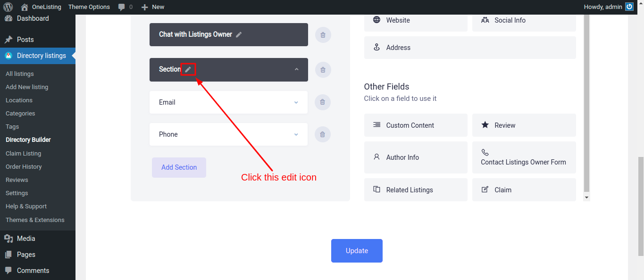Collapse the Section block chevron
This screenshot has height=280, width=644.
coord(297,70)
